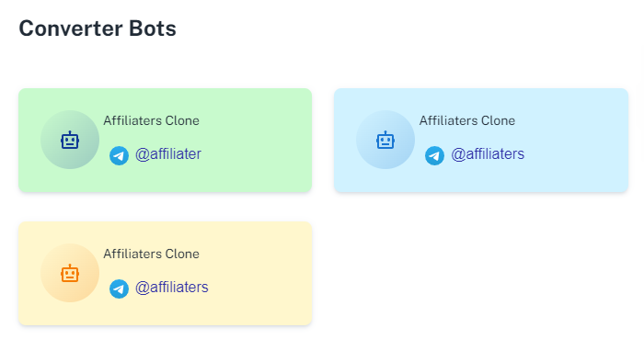Screen dimensions: 644x362
Task: Click Affiliaters Clone title in yellow card
Action: click(x=151, y=254)
